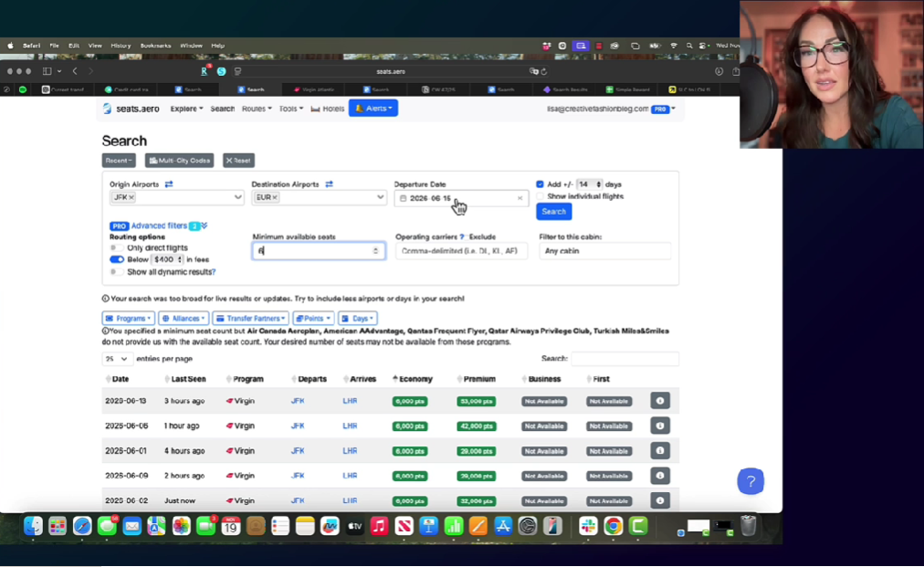Image resolution: width=924 pixels, height=567 pixels.
Task: Launch Google Chrome from the Dock
Action: tap(613, 526)
